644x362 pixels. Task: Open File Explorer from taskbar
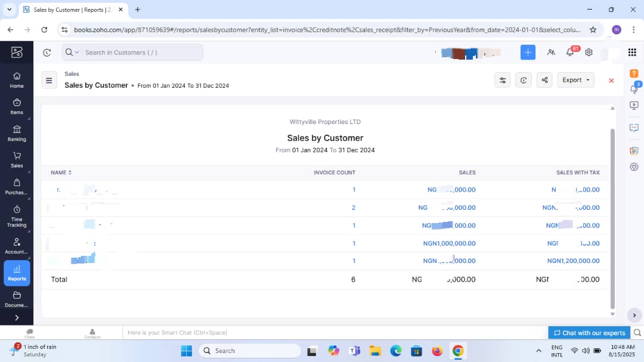coord(376,351)
